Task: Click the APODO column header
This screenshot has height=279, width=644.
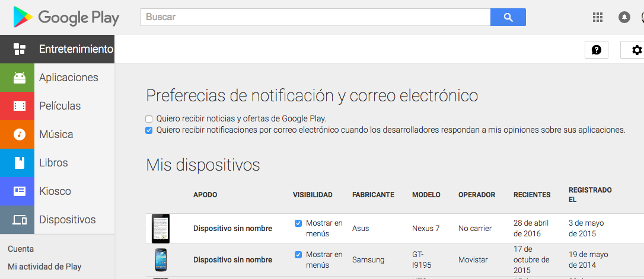Action: 205,195
